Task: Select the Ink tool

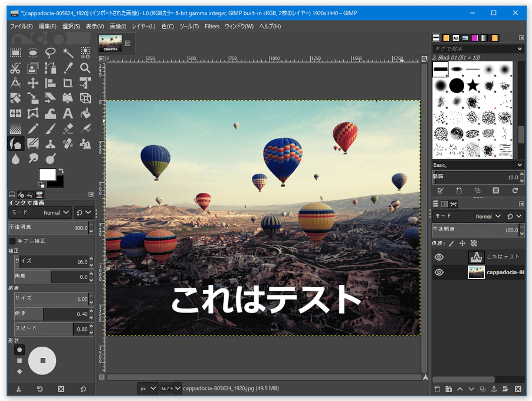Action: coord(15,143)
